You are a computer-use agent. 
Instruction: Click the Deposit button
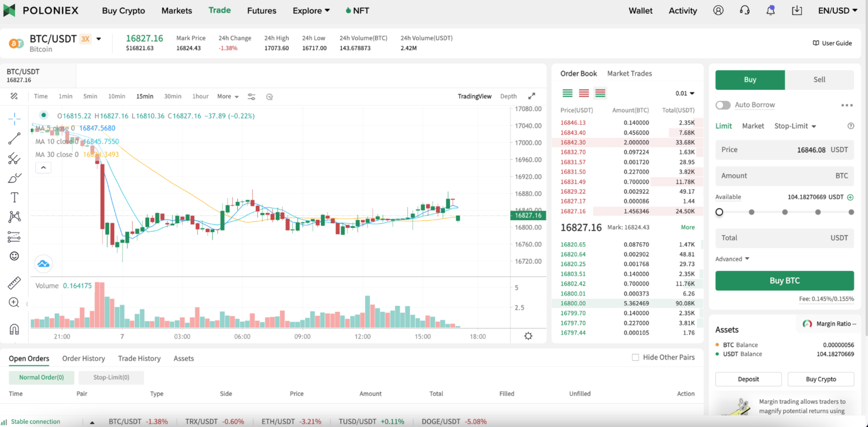[x=748, y=379]
